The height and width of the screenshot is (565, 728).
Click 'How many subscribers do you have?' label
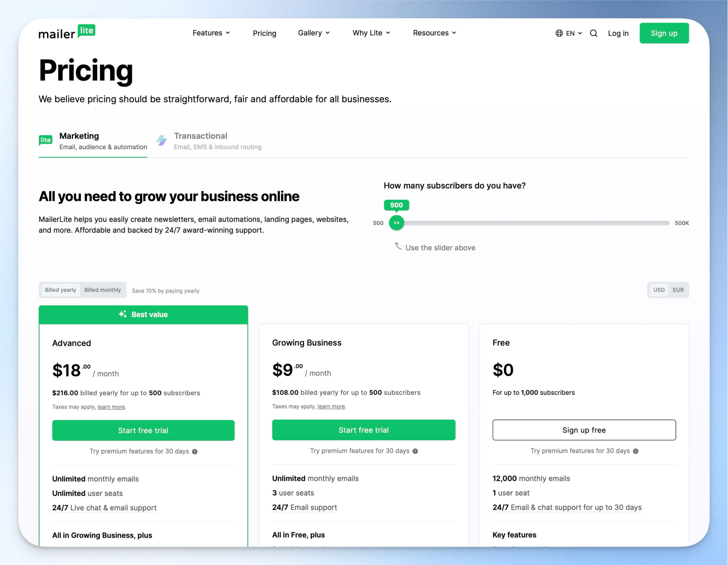(454, 186)
